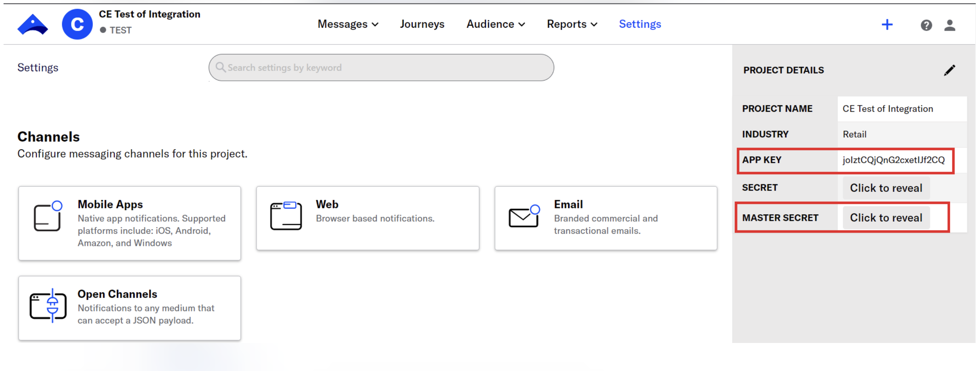
Task: Open the user account profile icon
Action: click(x=949, y=25)
